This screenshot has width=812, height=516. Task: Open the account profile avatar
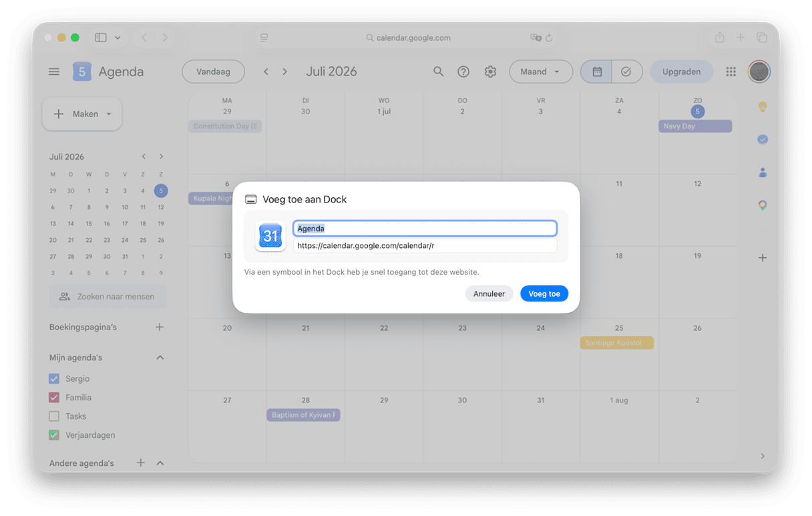[x=759, y=72]
